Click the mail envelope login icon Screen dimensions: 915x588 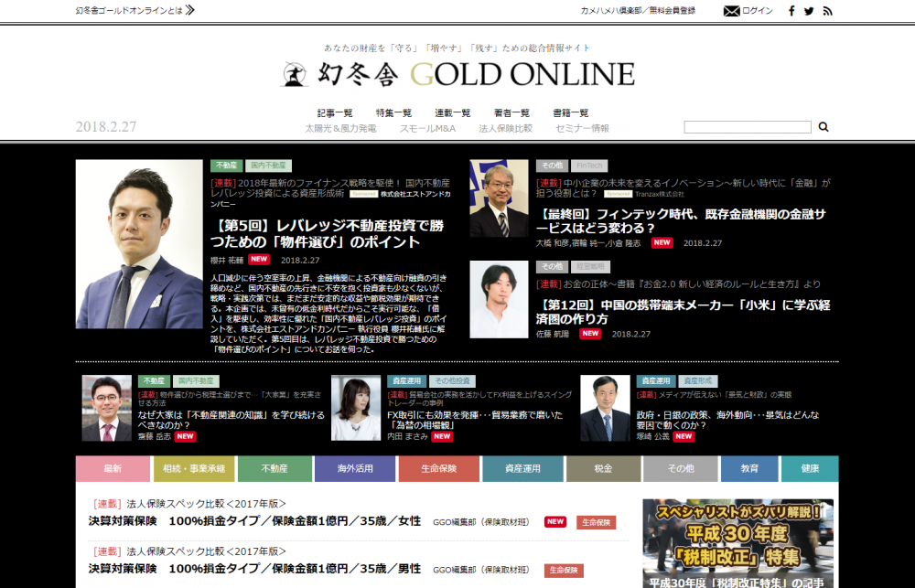(731, 10)
